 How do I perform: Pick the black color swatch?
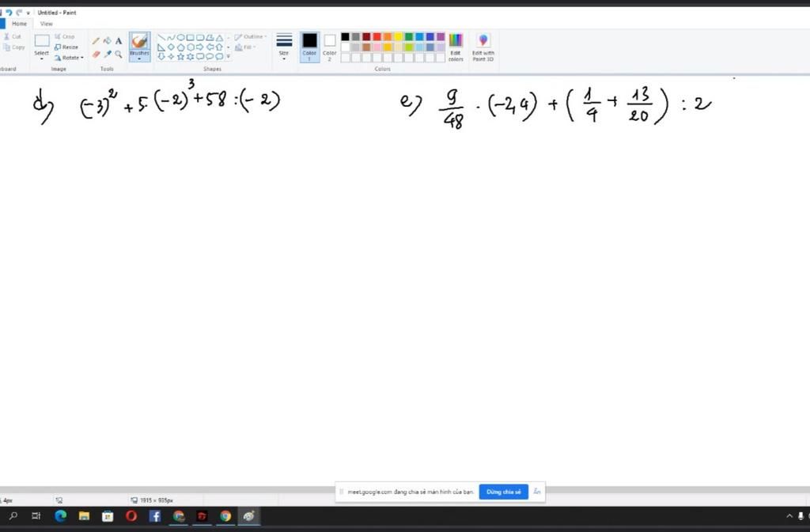pyautogui.click(x=345, y=36)
